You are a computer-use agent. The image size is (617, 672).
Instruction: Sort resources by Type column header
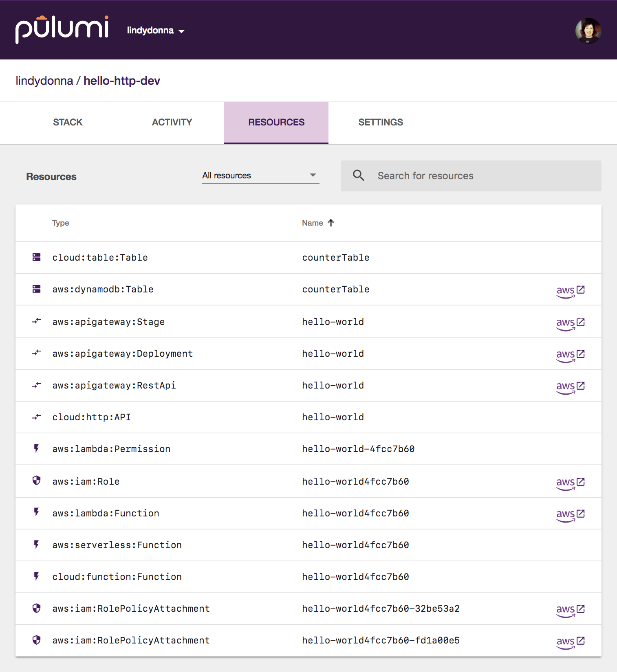coord(61,223)
